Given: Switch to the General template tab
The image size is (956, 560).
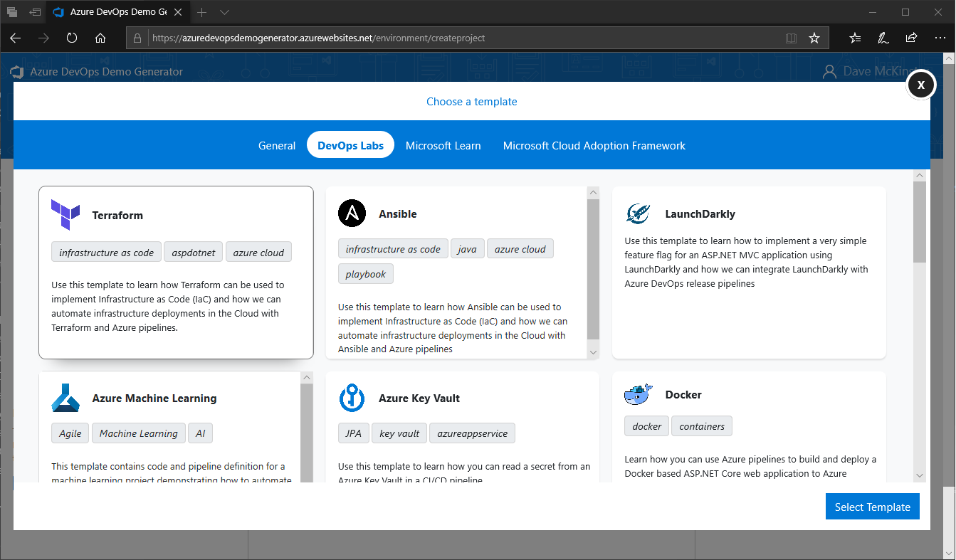Looking at the screenshot, I should tap(277, 145).
